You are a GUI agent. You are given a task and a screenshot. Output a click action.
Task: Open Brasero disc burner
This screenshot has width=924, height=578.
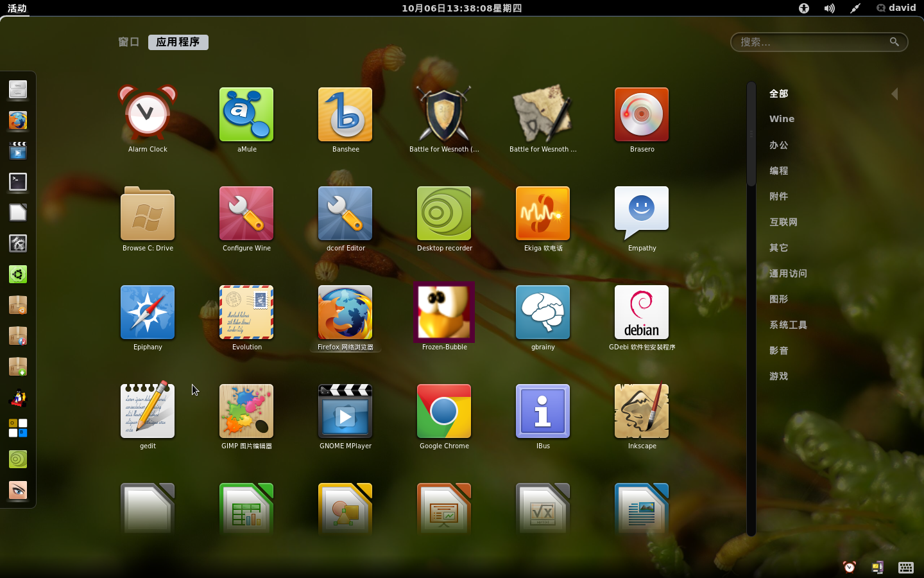click(x=642, y=114)
